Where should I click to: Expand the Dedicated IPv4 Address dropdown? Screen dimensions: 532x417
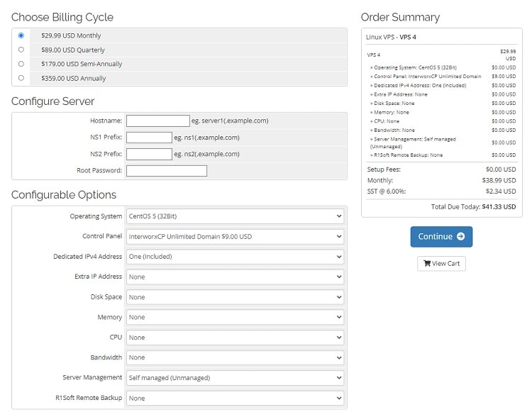(235, 257)
